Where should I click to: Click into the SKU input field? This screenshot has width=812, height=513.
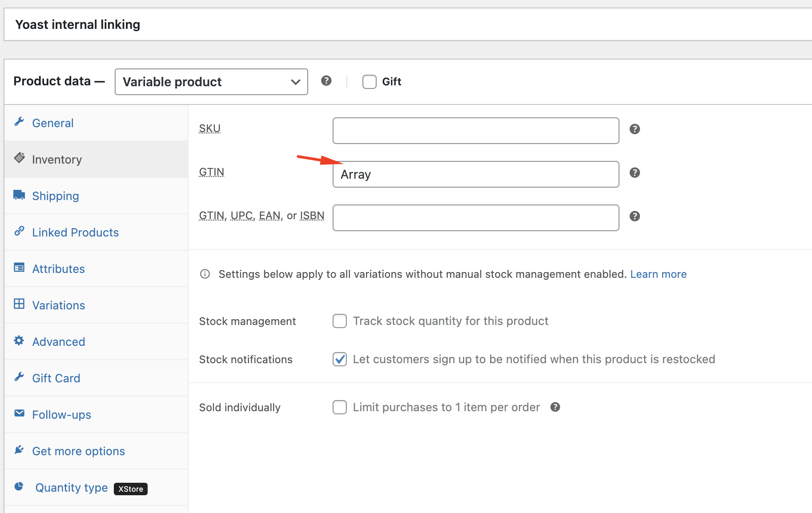tap(476, 131)
